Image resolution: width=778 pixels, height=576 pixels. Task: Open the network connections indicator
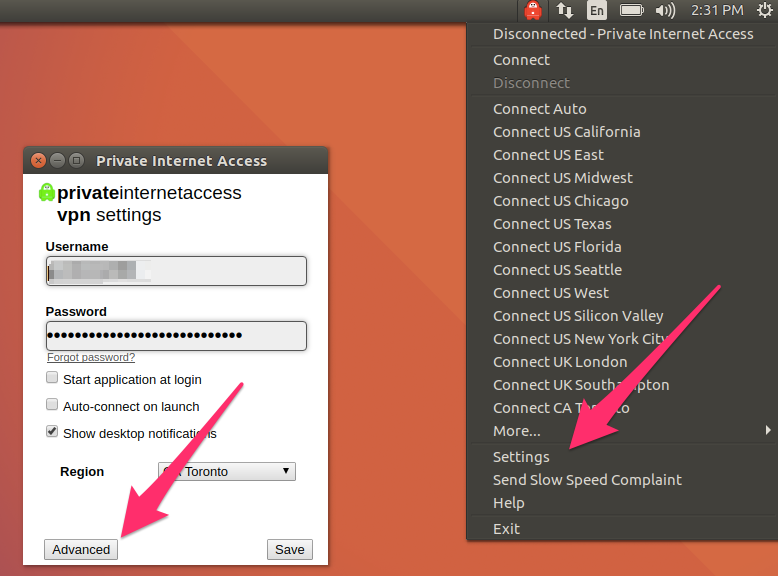pyautogui.click(x=565, y=10)
